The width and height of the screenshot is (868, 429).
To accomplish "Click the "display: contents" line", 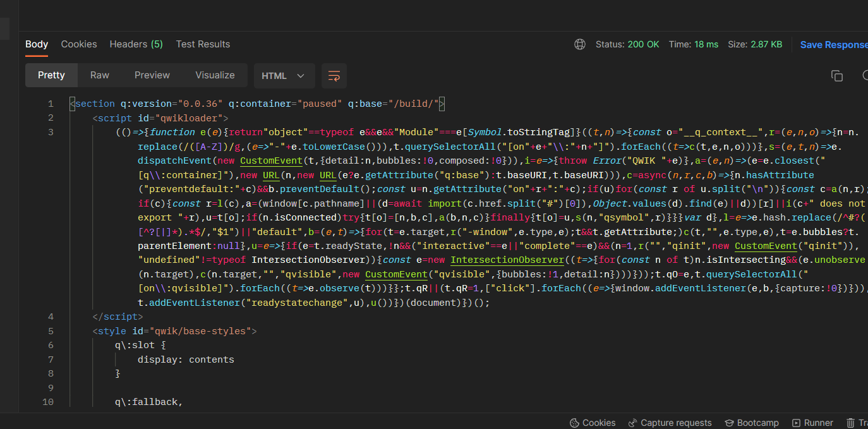I will (186, 360).
